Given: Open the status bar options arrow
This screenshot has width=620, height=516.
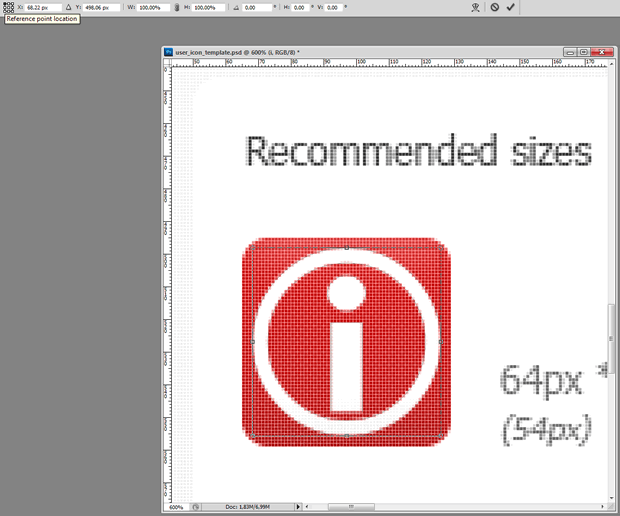Looking at the screenshot, I should [x=298, y=507].
